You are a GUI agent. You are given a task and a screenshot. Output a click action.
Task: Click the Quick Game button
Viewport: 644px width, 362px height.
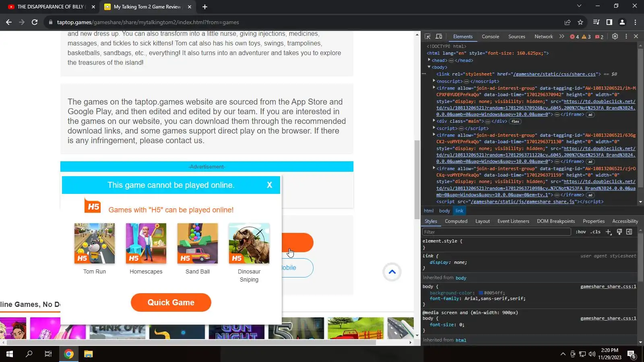coord(171,302)
